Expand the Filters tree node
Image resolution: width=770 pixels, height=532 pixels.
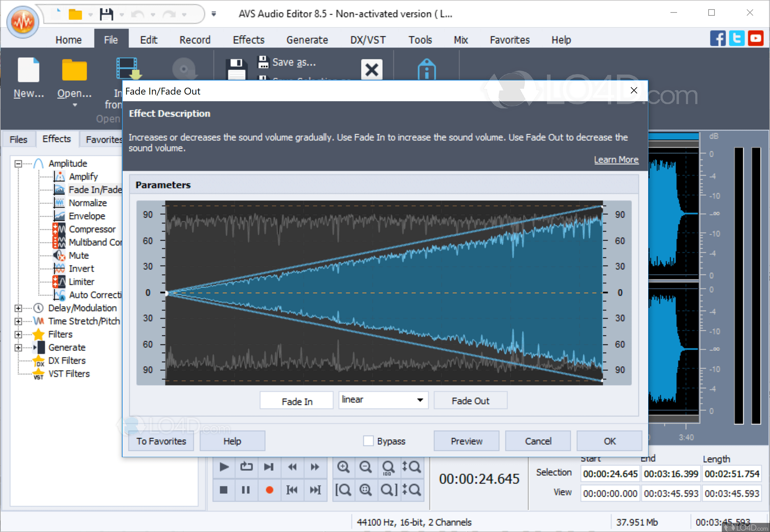[x=18, y=334]
